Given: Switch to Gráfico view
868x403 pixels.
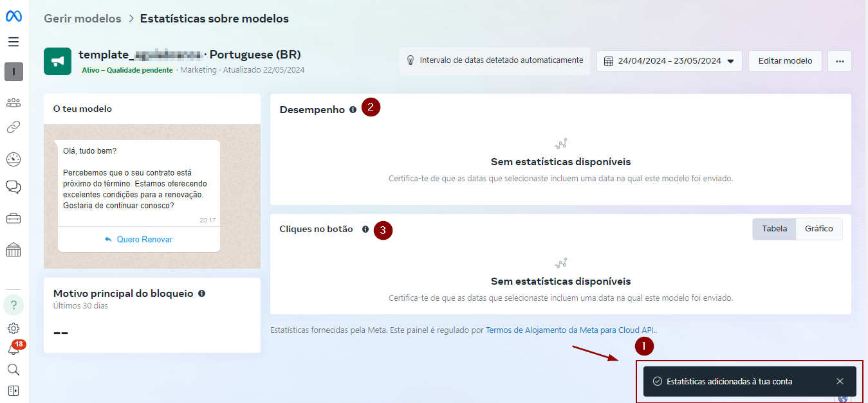Looking at the screenshot, I should (818, 229).
